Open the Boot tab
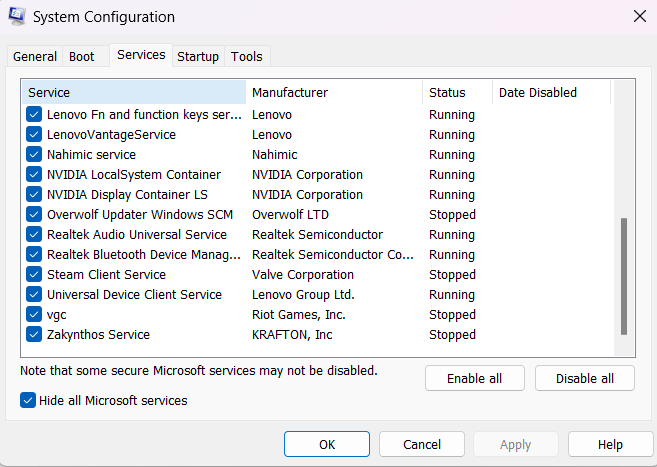 pos(82,57)
